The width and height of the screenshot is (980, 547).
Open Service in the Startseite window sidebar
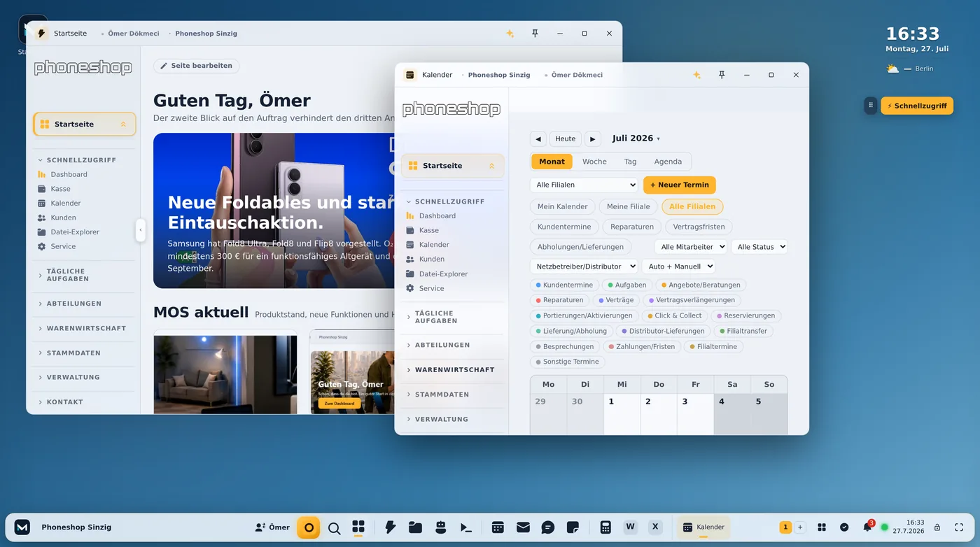pos(62,246)
